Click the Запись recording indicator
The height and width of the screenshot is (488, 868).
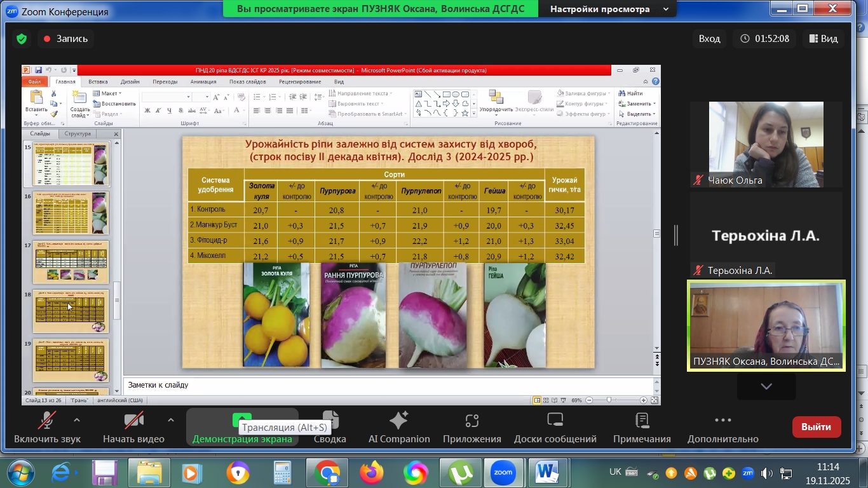(x=65, y=39)
